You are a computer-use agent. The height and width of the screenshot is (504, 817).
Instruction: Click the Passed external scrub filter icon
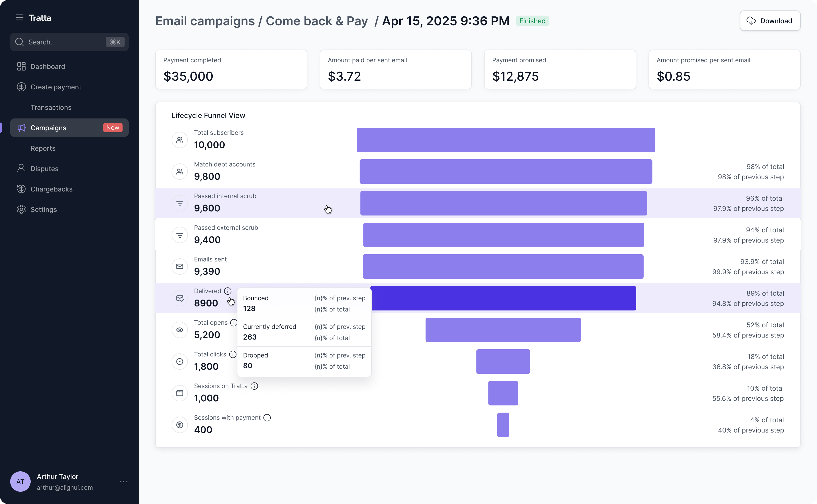[x=180, y=235]
